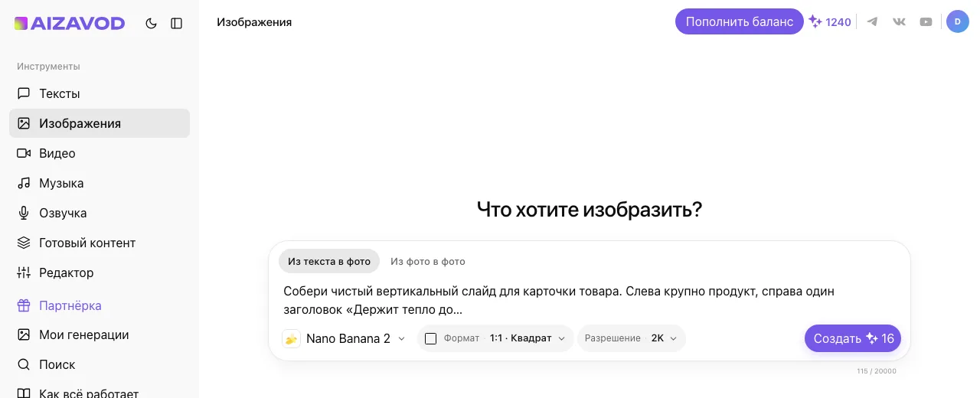Image resolution: width=980 pixels, height=398 pixels.
Task: Click image icon next to Мои генерации
Action: [x=24, y=334]
